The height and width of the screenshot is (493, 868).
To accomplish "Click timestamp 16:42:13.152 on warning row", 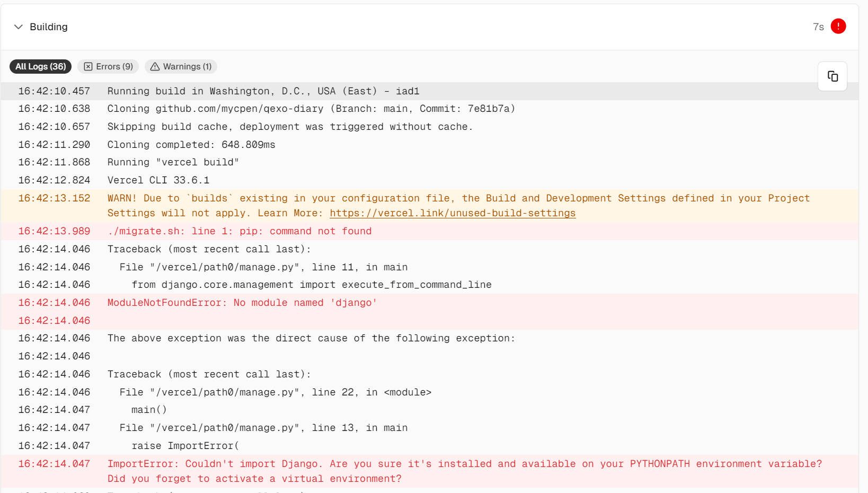I will pyautogui.click(x=54, y=198).
